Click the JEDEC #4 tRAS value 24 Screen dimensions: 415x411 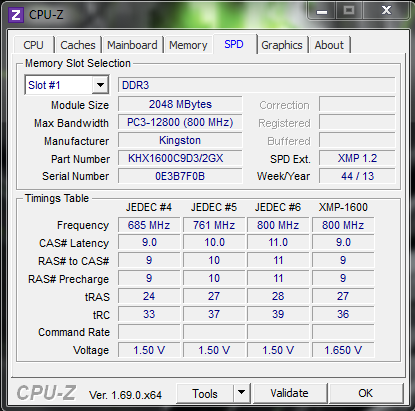[149, 296]
